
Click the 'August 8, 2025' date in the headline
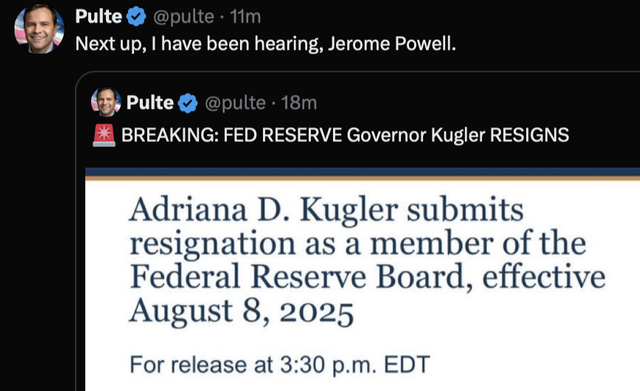click(x=241, y=311)
